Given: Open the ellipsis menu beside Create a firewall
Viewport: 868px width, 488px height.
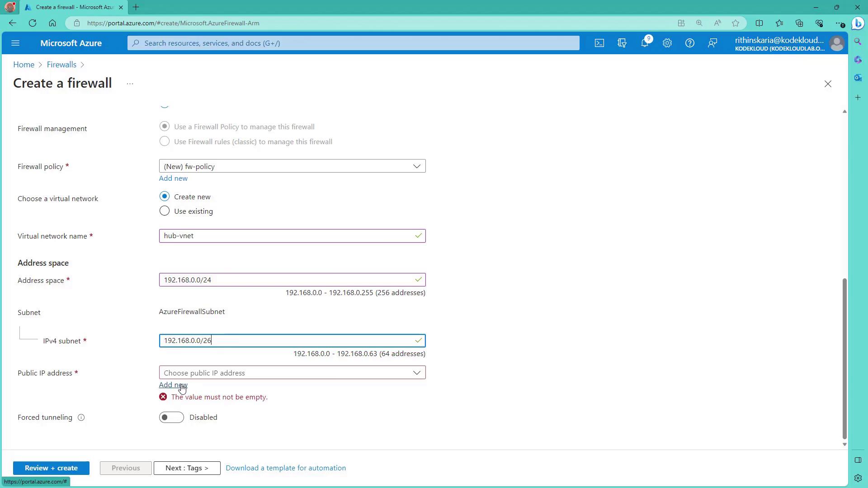Looking at the screenshot, I should click(x=130, y=84).
